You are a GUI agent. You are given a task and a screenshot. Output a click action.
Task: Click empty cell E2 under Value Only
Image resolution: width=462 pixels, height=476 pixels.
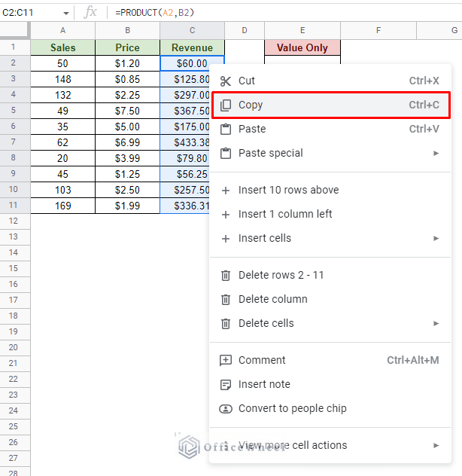302,59
